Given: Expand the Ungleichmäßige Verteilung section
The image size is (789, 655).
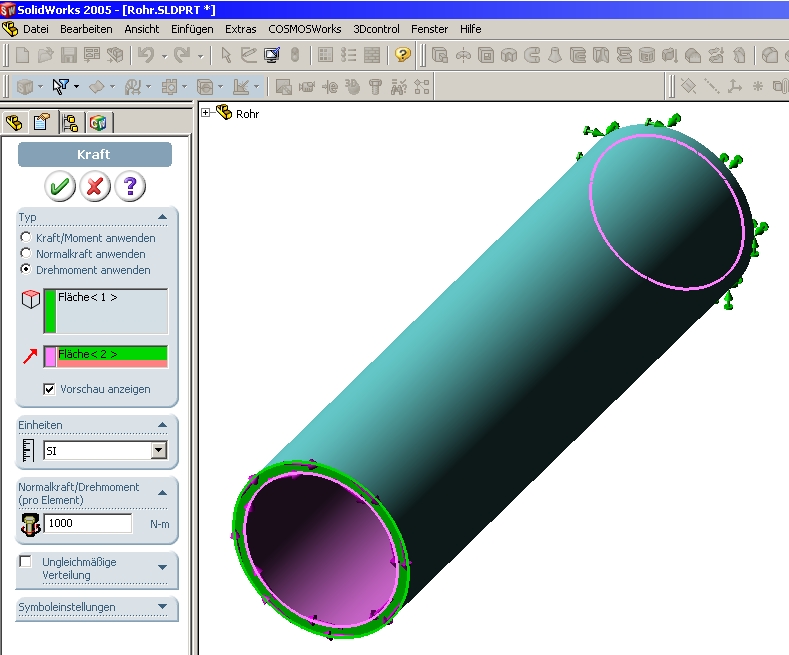Looking at the screenshot, I should 162,567.
